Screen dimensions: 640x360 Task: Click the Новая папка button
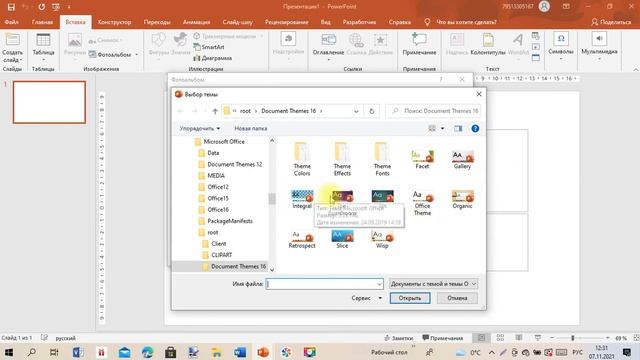[x=251, y=129]
